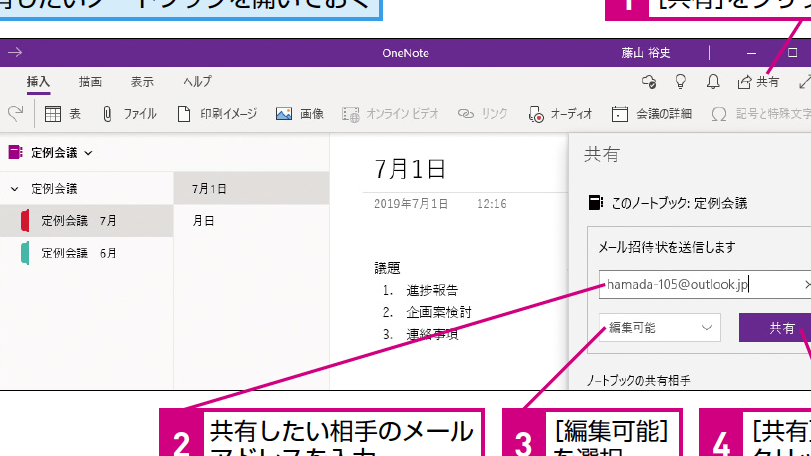This screenshot has width=811, height=456.
Task: Click the 2019年7月1日 date stamp
Action: click(411, 204)
